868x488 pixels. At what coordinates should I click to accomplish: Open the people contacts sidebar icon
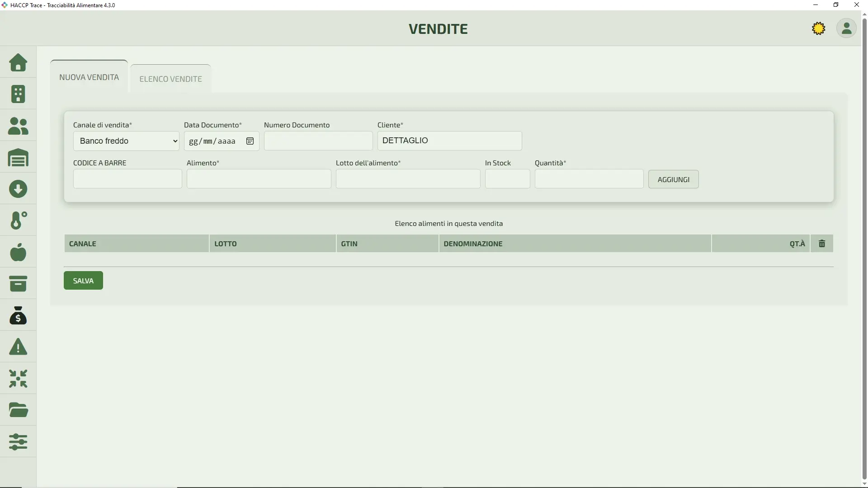click(x=18, y=126)
